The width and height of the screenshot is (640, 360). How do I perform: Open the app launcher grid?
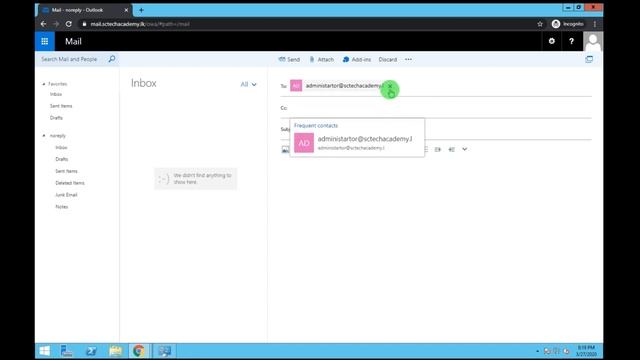44,41
